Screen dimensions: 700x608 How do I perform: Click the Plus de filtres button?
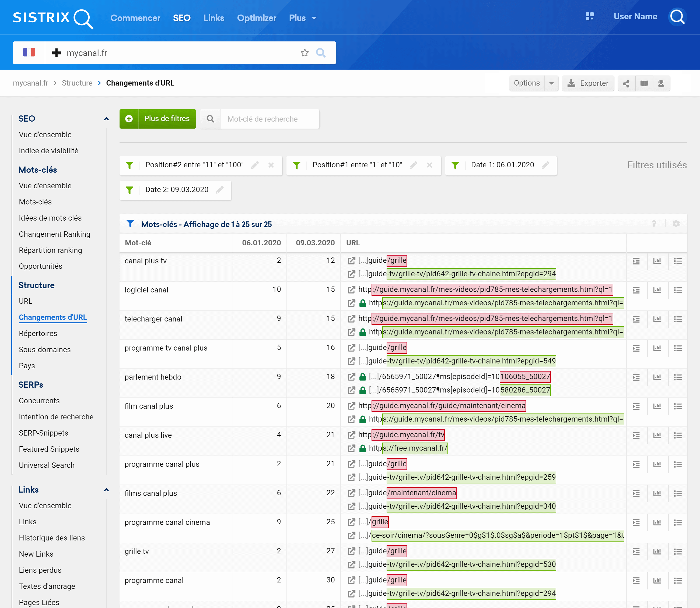point(157,119)
